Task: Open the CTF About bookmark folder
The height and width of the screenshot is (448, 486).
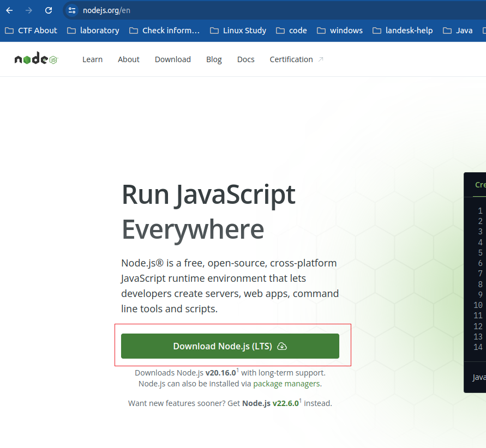Action: 31,31
